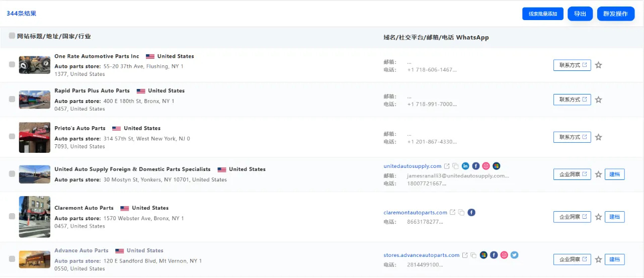Open One Rate Automotive Parts thumbnail
This screenshot has width=644, height=278.
[x=35, y=65]
